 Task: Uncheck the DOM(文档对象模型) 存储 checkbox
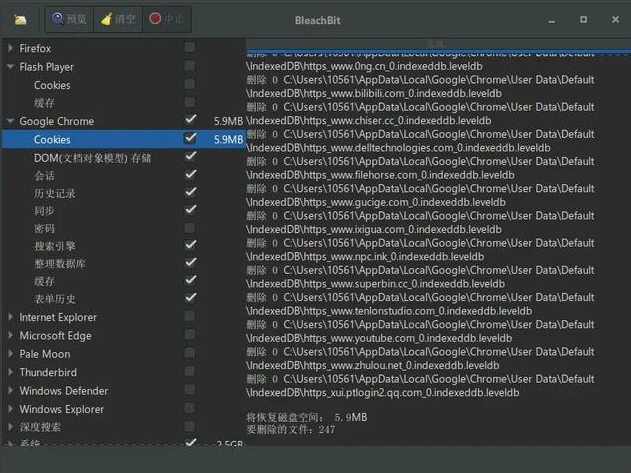pyautogui.click(x=190, y=156)
